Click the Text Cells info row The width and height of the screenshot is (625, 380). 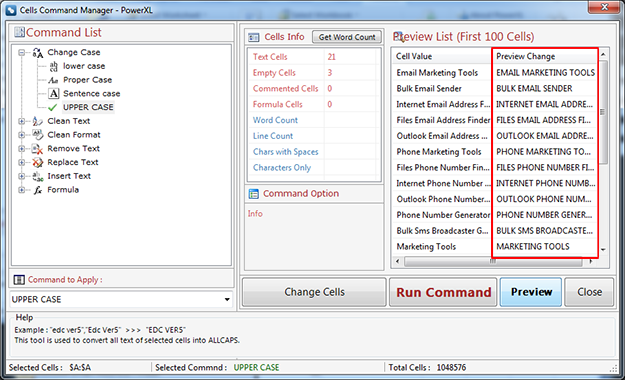point(314,57)
